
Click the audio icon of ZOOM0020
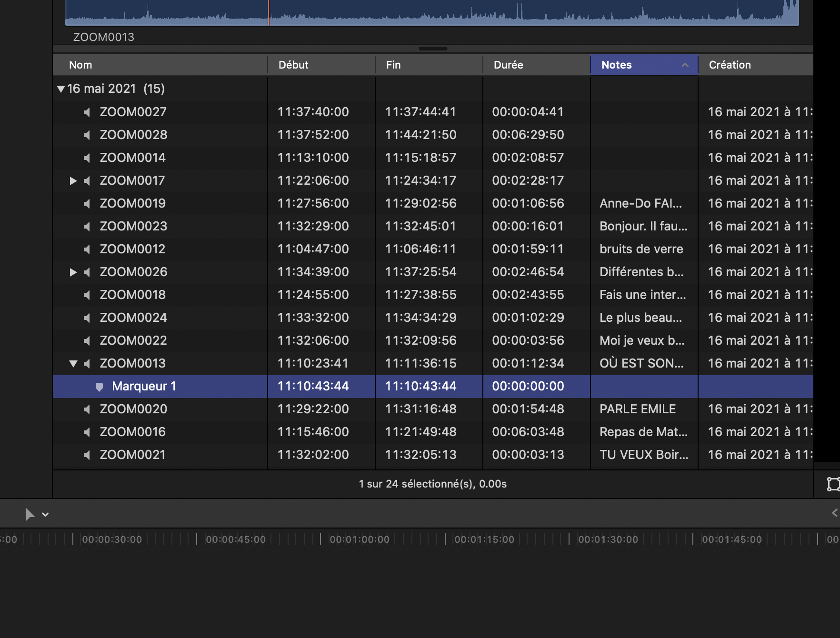(87, 409)
